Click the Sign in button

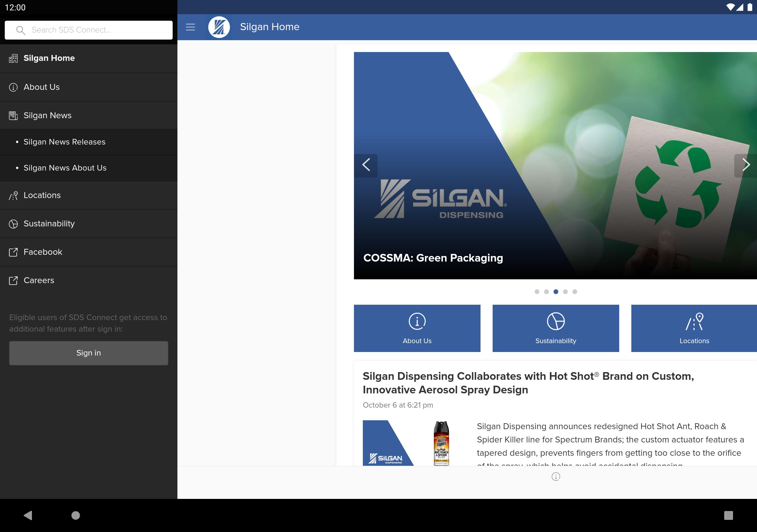click(89, 353)
